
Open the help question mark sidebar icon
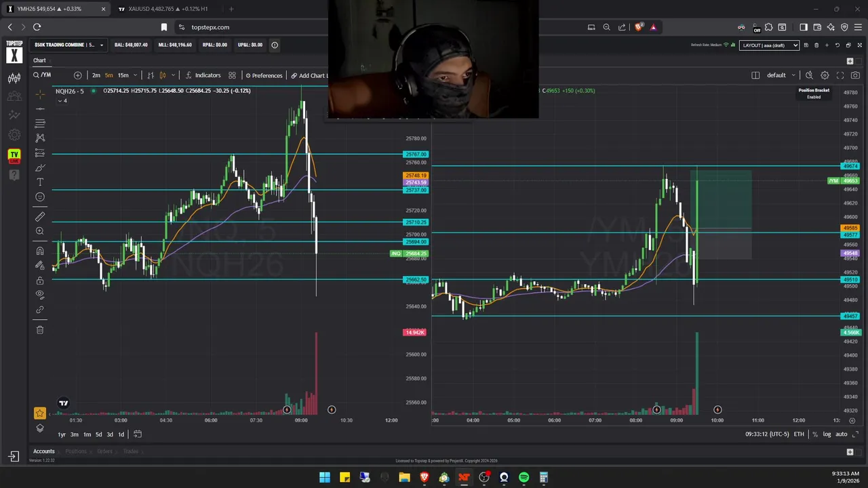(14, 175)
